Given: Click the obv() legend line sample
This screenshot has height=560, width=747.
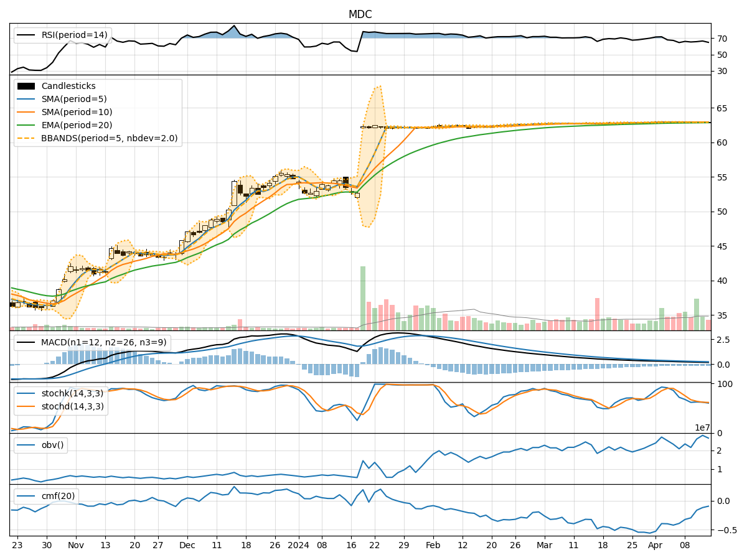Looking at the screenshot, I should point(27,444).
